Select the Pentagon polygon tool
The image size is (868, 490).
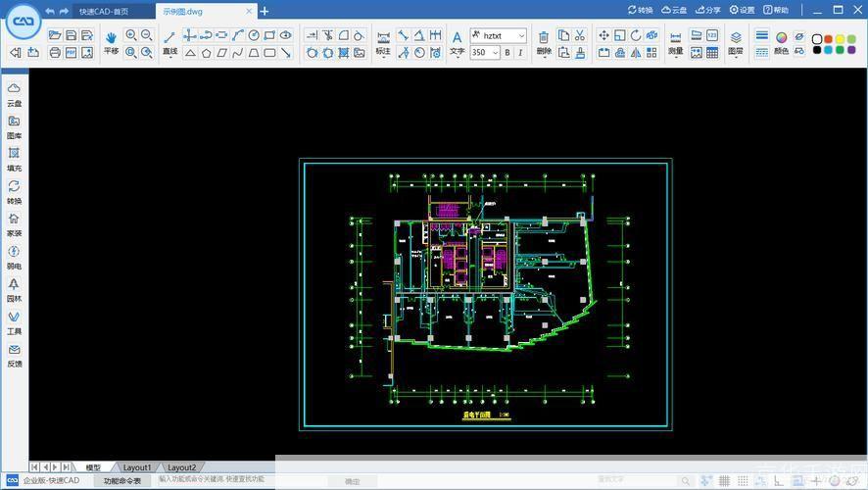coord(206,53)
